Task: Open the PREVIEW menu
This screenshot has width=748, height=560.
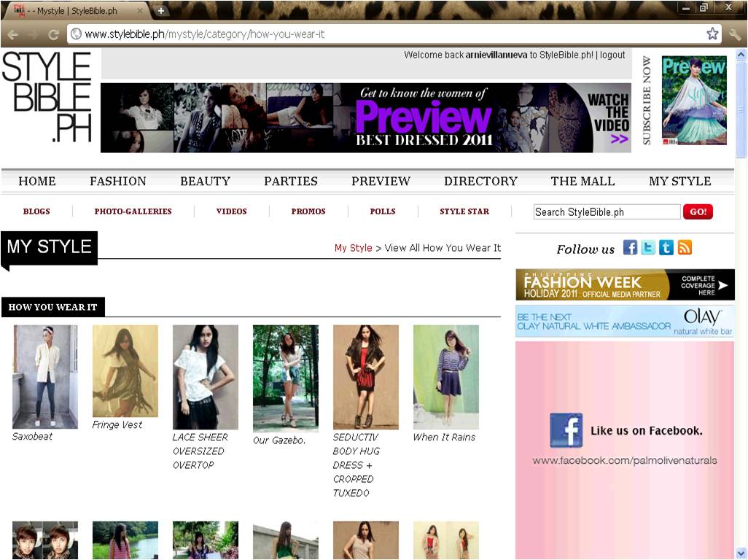Action: 381,182
